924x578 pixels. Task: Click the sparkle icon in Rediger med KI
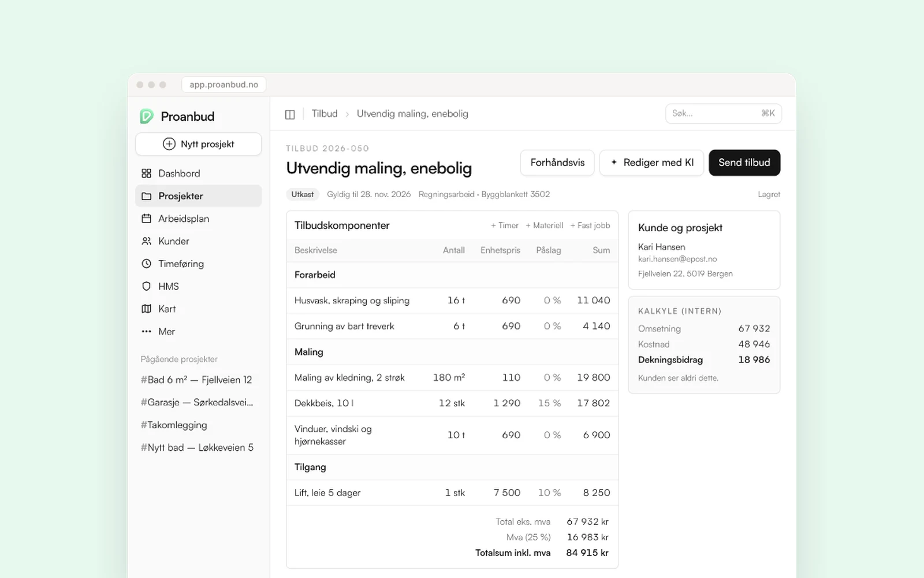(614, 162)
